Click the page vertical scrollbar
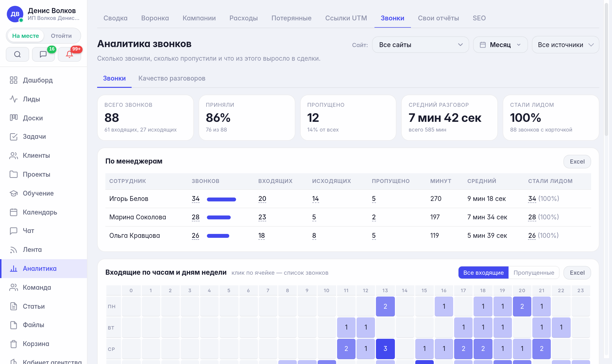The image size is (612, 364). point(606,69)
